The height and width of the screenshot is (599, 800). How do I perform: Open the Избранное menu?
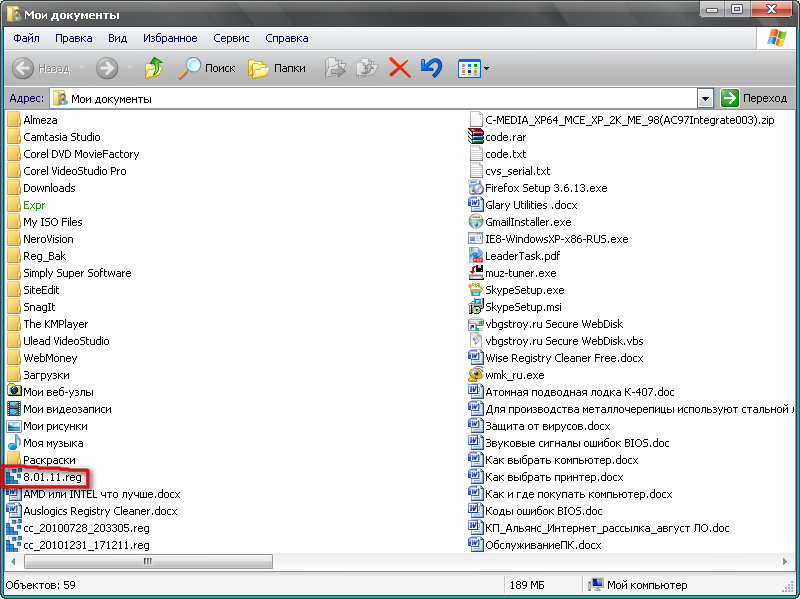pos(170,38)
